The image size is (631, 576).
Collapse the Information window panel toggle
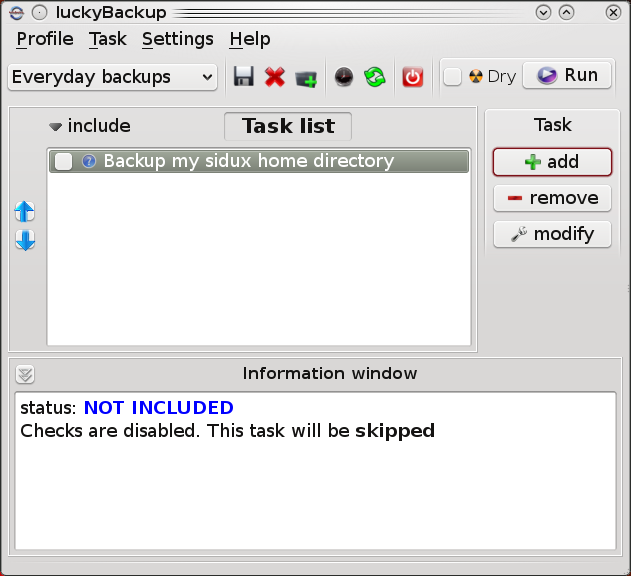[x=25, y=375]
